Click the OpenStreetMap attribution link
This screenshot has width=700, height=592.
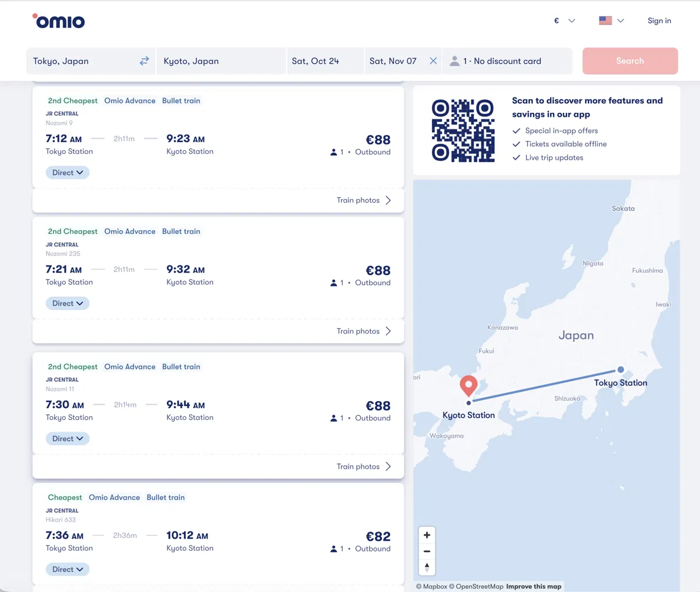coord(476,586)
